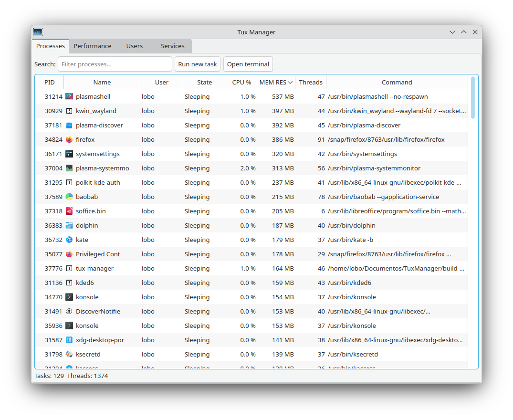Screen dimensions: 513x420
Task: Focus the Filter processes search field
Action: 115,64
